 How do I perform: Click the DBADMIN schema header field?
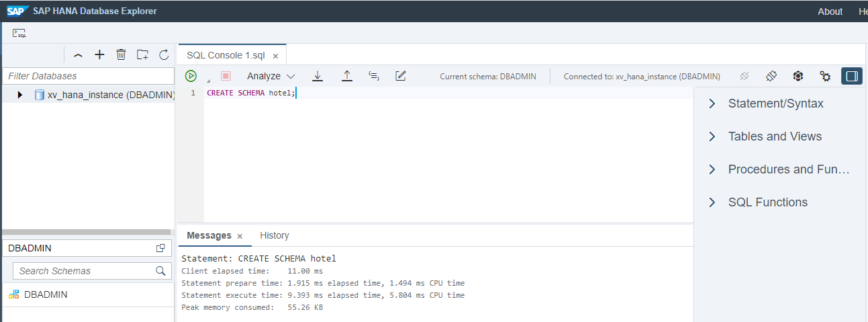click(89, 248)
